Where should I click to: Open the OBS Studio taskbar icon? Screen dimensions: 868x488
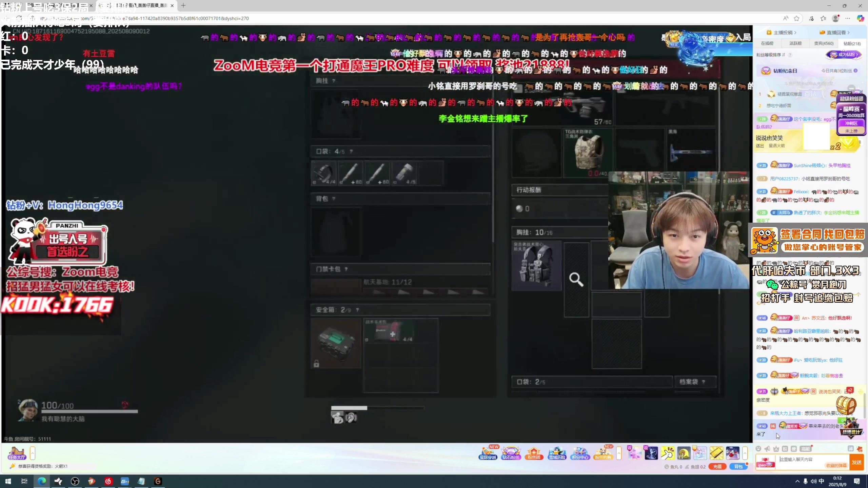click(x=75, y=481)
